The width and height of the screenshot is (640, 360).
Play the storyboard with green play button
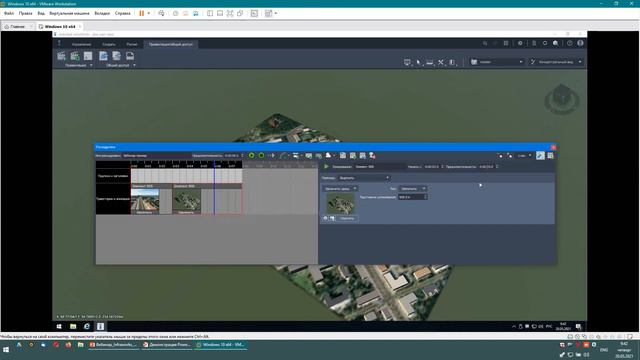pyautogui.click(x=251, y=156)
